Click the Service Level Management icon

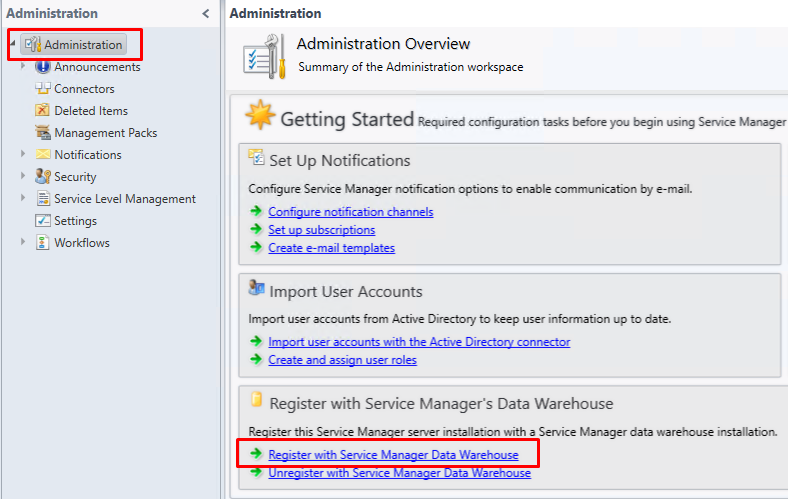[43, 198]
